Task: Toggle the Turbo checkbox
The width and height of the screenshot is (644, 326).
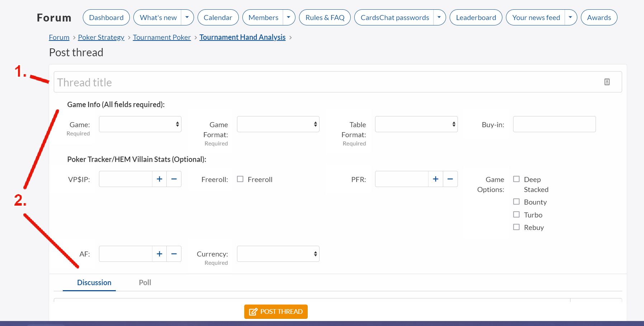Action: tap(516, 215)
